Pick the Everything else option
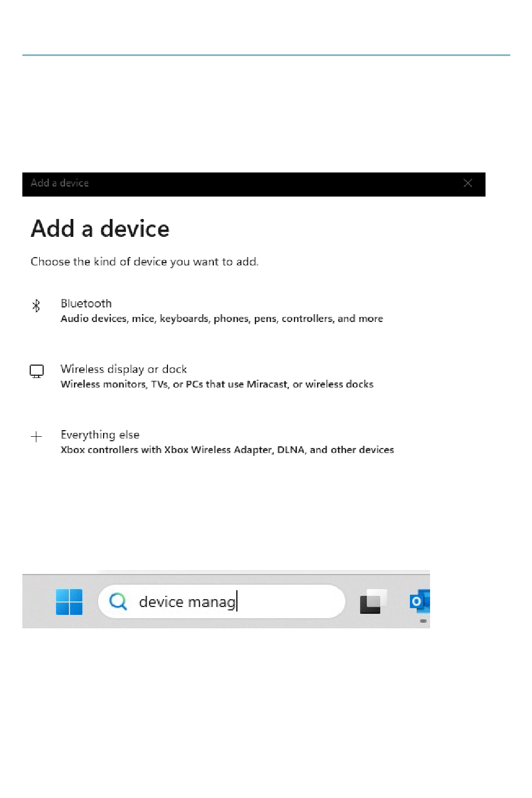Viewport: 532px width, 798px height. [x=227, y=442]
